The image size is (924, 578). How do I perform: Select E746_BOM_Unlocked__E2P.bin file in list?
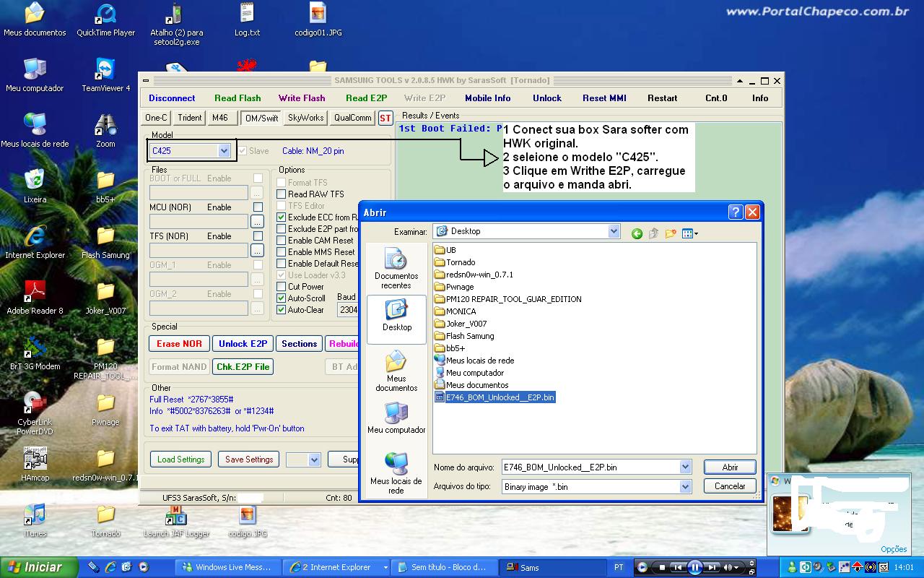495,397
